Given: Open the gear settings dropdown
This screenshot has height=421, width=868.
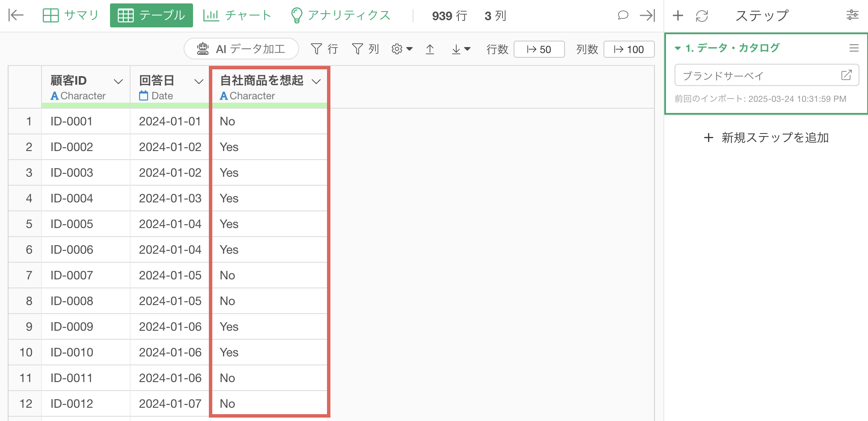Looking at the screenshot, I should [x=401, y=49].
